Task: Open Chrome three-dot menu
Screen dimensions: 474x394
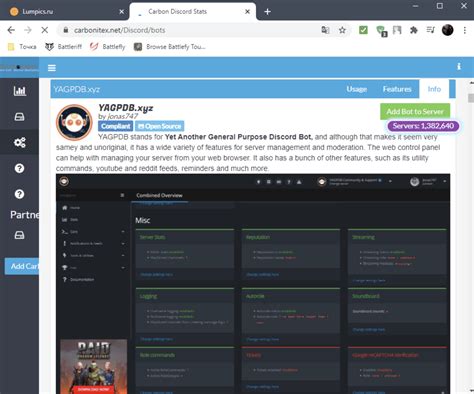Action: pyautogui.click(x=465, y=30)
